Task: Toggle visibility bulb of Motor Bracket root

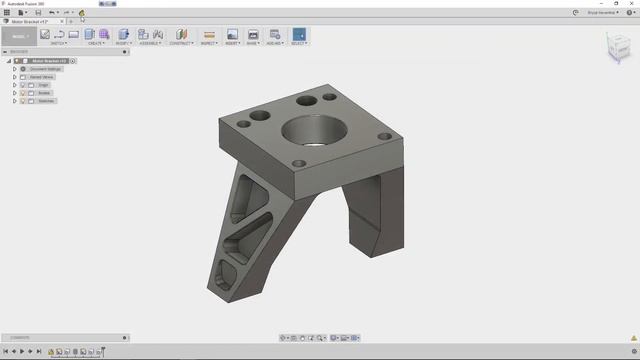Action: (17, 61)
